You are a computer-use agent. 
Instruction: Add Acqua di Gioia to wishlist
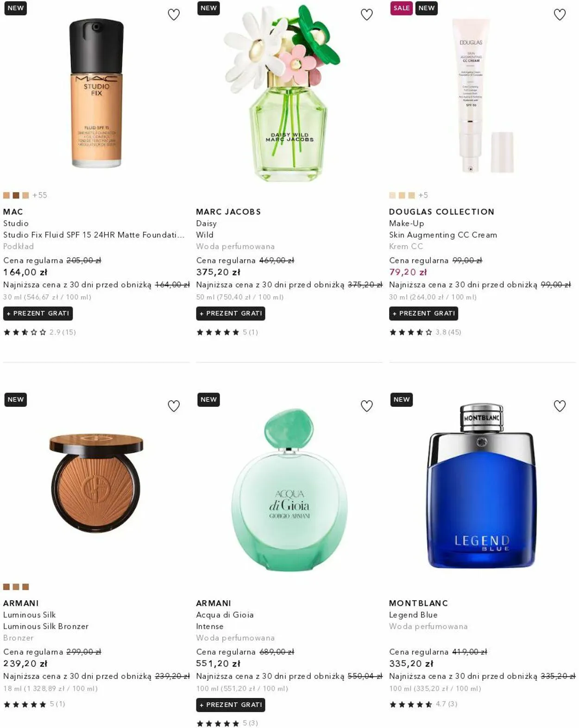[x=367, y=406]
